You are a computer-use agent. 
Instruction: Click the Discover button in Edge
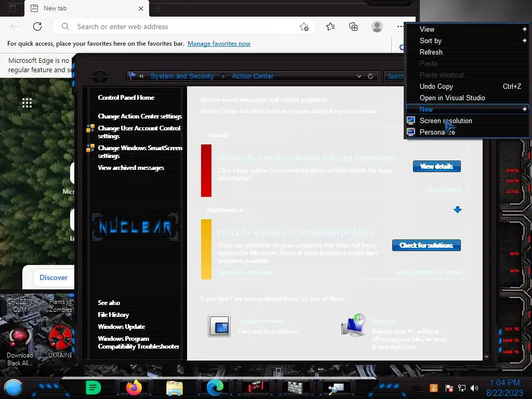pos(54,277)
